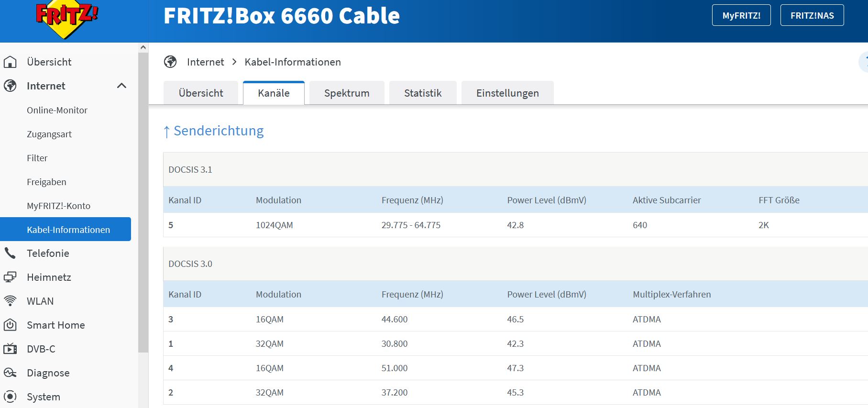The image size is (868, 408).
Task: Open FRITZ!NAS from the header
Action: tap(812, 15)
